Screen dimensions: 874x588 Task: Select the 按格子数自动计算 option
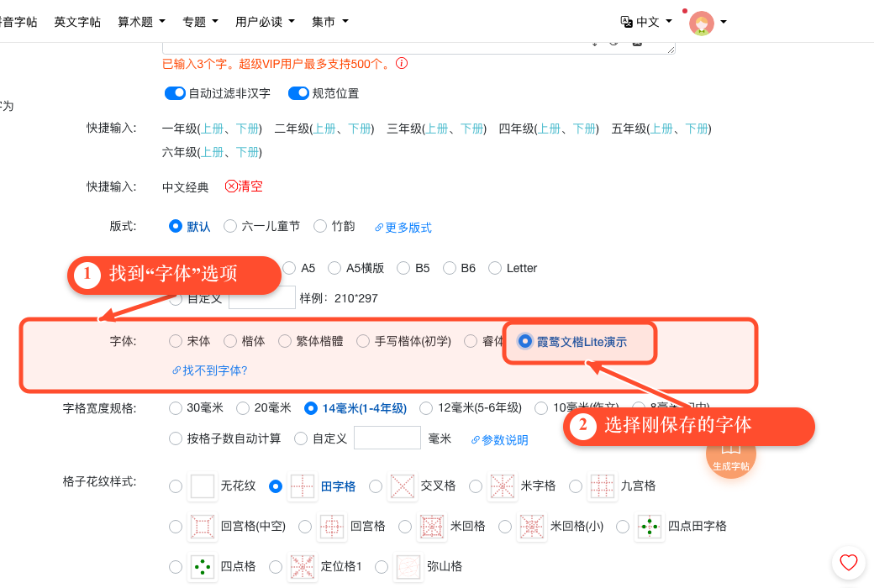(176, 438)
